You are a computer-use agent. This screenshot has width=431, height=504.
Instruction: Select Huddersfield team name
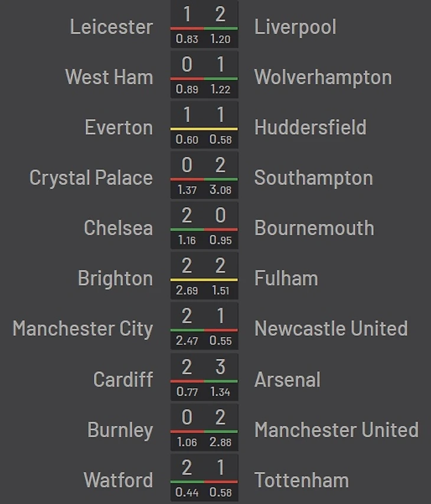(x=311, y=127)
